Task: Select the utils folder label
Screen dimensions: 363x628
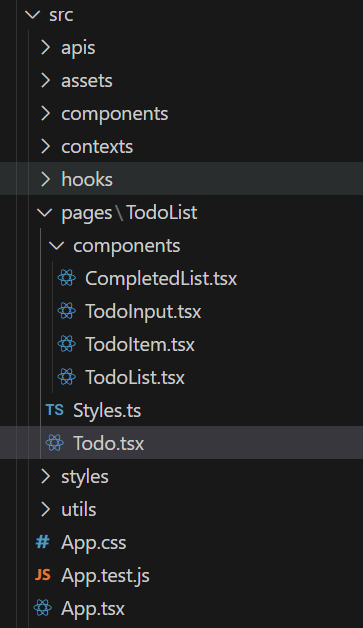Action: click(x=79, y=509)
